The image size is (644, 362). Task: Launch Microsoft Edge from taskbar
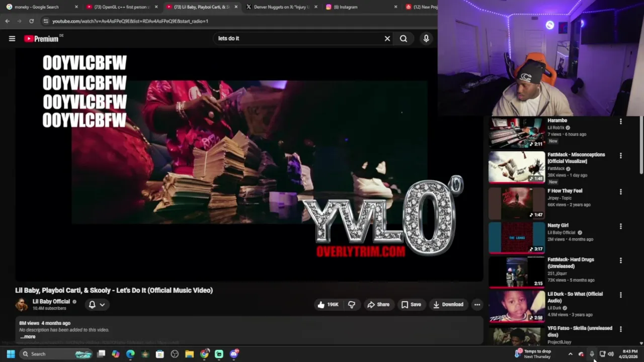coord(130,354)
